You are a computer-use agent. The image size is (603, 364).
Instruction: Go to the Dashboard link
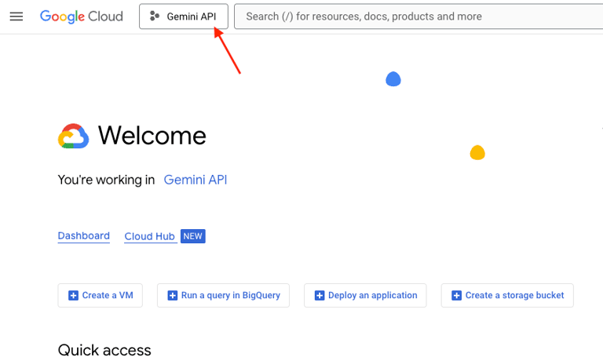tap(84, 236)
